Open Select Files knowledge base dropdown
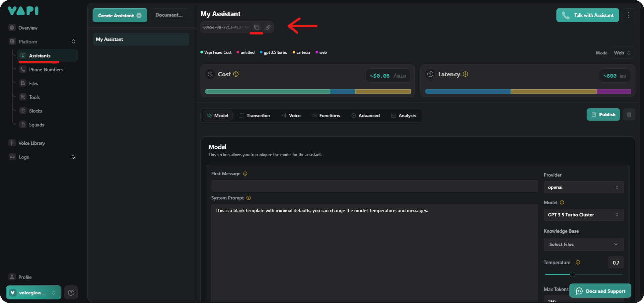This screenshot has height=303, width=644. point(584,244)
